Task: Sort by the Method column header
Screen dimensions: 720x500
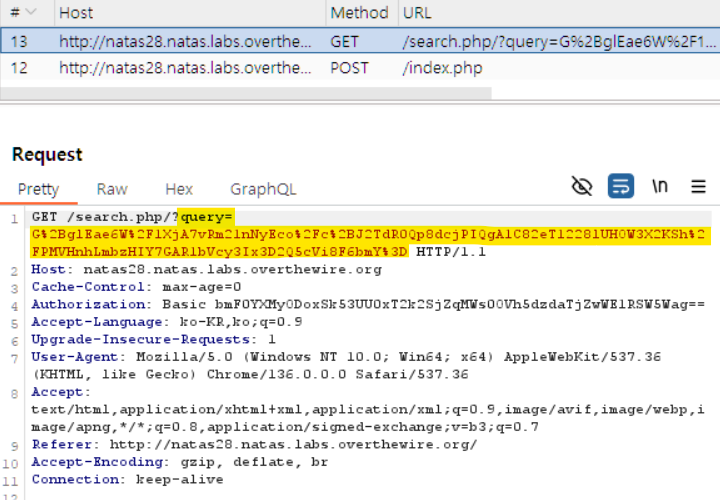Action: (359, 13)
